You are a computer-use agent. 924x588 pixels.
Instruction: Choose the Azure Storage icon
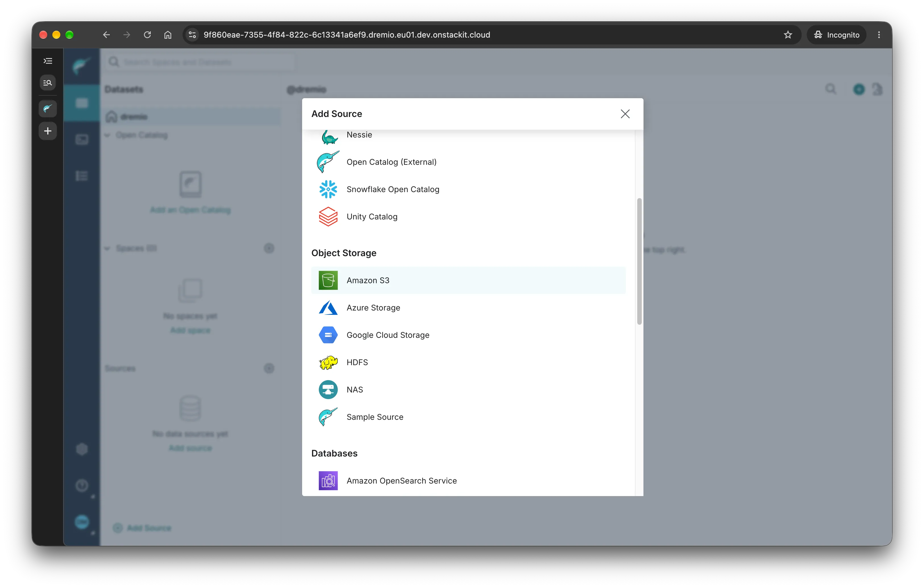328,307
